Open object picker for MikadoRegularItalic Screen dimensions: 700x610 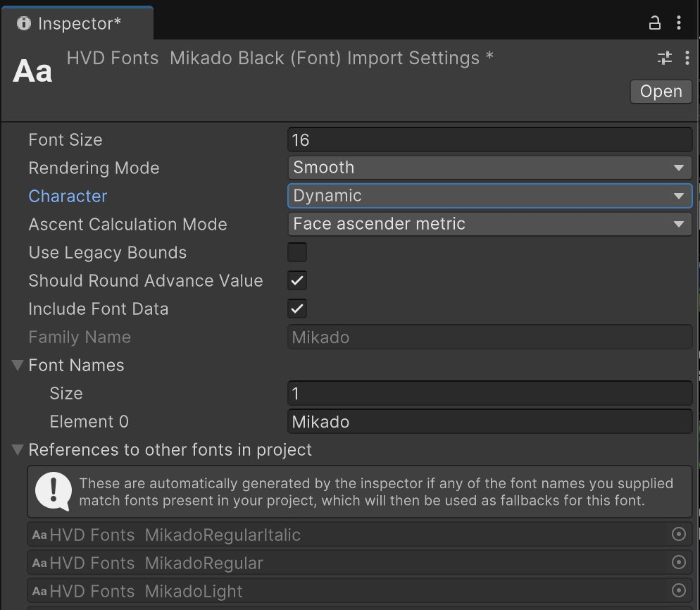click(679, 534)
